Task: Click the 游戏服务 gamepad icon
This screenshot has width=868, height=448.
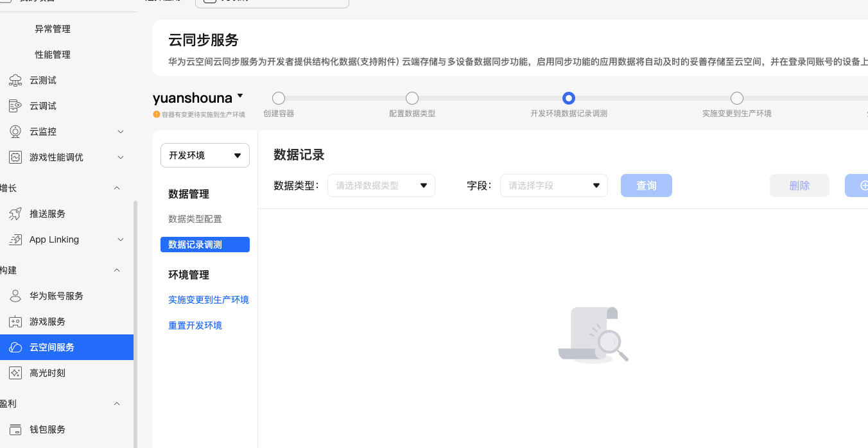Action: point(15,322)
